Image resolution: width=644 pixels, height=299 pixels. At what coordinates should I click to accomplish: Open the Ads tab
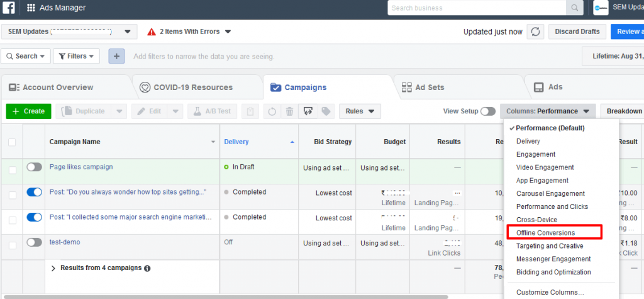[548, 87]
